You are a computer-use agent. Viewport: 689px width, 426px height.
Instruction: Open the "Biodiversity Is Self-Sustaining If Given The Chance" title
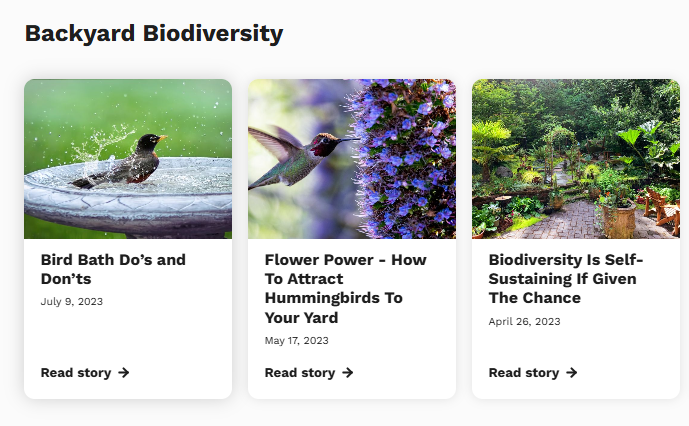point(566,278)
